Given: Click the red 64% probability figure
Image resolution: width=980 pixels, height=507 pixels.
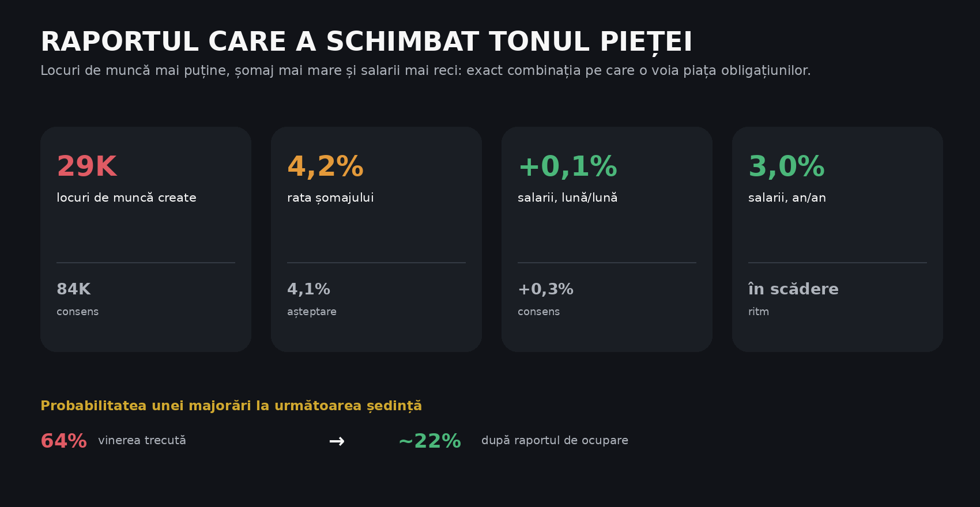Looking at the screenshot, I should [x=63, y=441].
